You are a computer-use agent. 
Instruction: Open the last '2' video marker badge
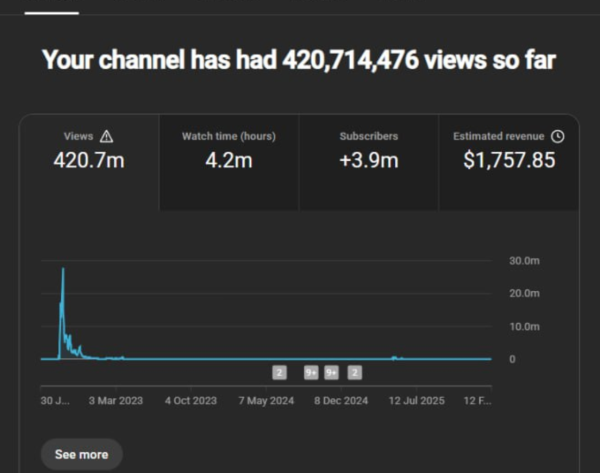[x=354, y=373]
